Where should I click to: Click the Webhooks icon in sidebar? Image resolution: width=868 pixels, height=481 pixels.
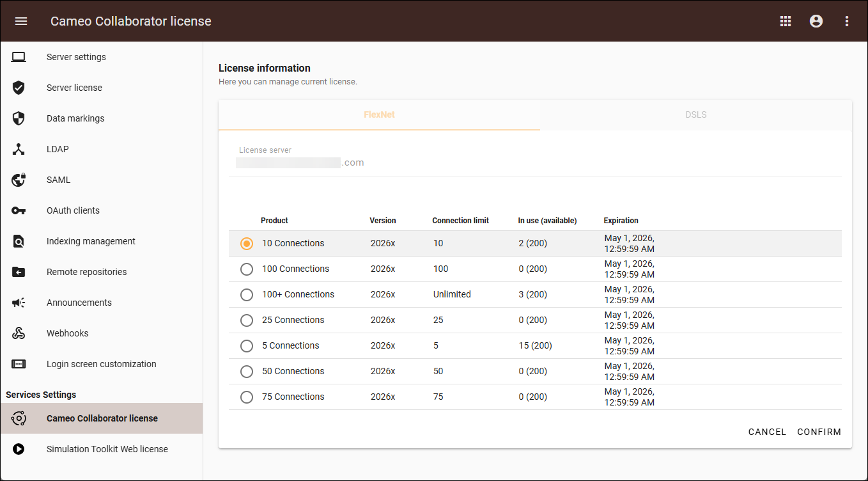coord(19,333)
